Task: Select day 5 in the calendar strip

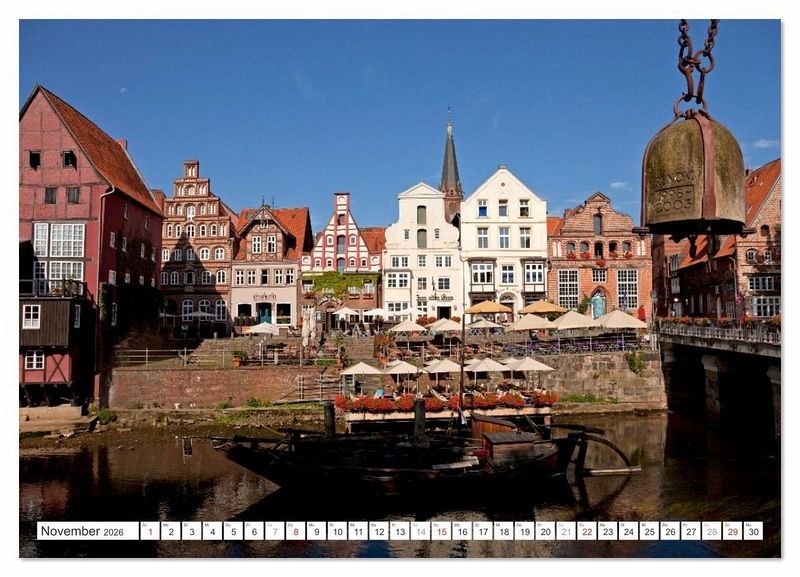Action: [232, 531]
